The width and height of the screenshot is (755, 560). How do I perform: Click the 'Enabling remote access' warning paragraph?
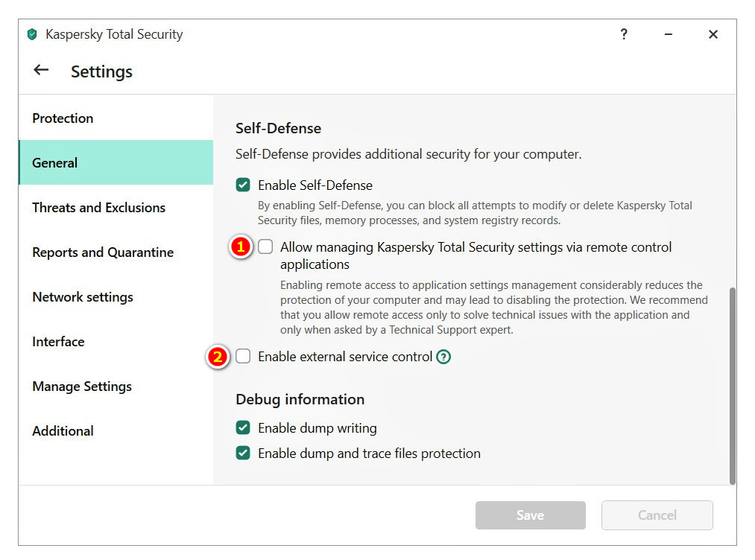494,308
